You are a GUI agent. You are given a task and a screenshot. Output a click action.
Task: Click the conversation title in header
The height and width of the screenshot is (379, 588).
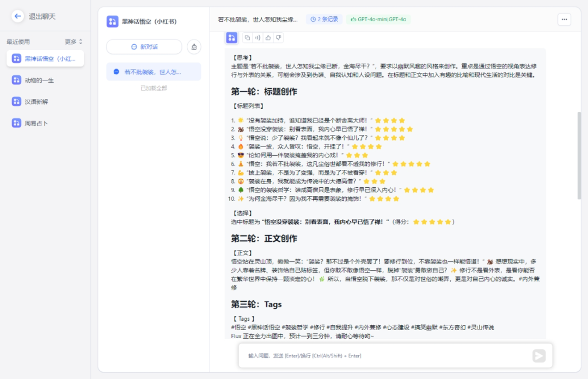[258, 19]
